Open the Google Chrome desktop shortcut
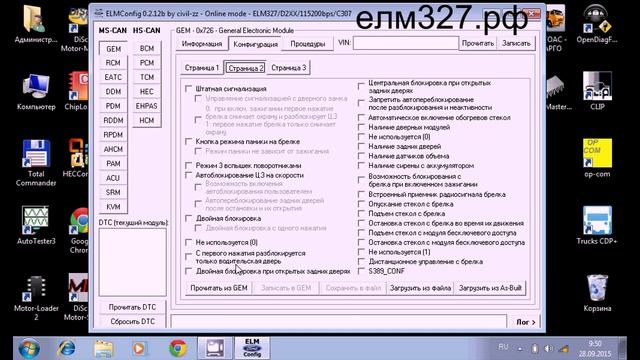640x360 pixels. tap(79, 231)
